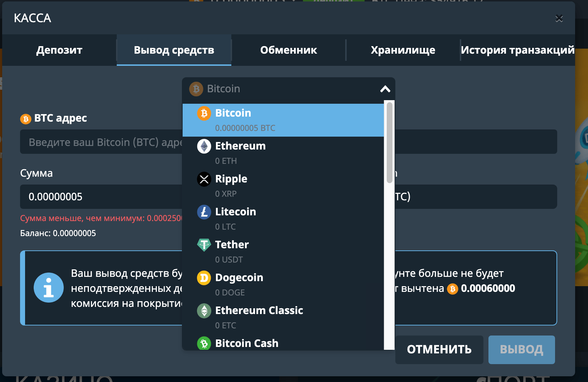The image size is (588, 382).
Task: Click the red minimum amount error message
Action: pos(101,218)
